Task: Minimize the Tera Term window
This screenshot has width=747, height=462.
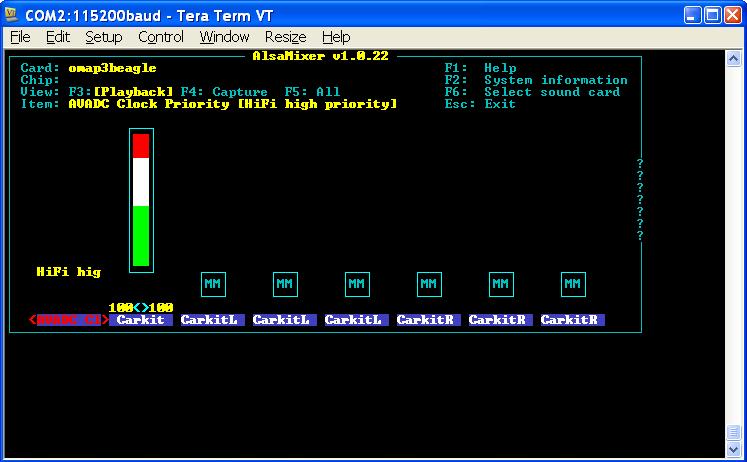Action: click(x=692, y=15)
